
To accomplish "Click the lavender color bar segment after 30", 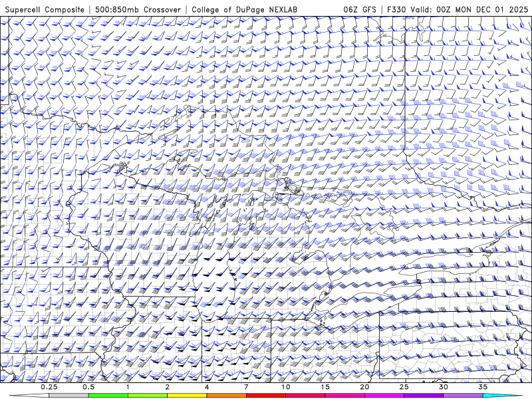I will (463, 396).
